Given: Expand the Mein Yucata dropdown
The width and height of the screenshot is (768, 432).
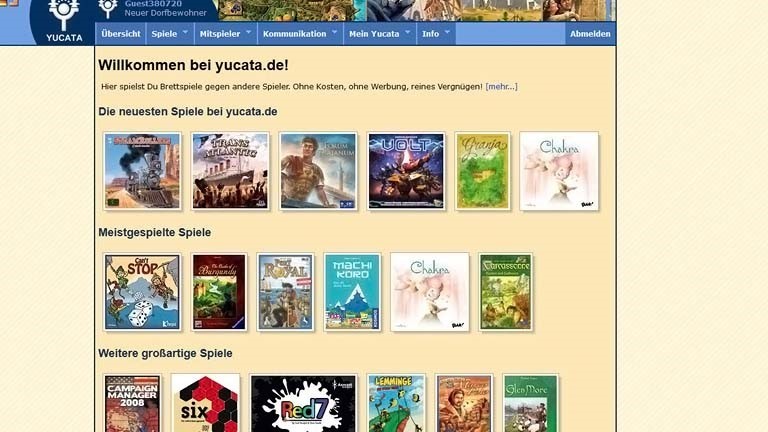Looking at the screenshot, I should pos(379,34).
